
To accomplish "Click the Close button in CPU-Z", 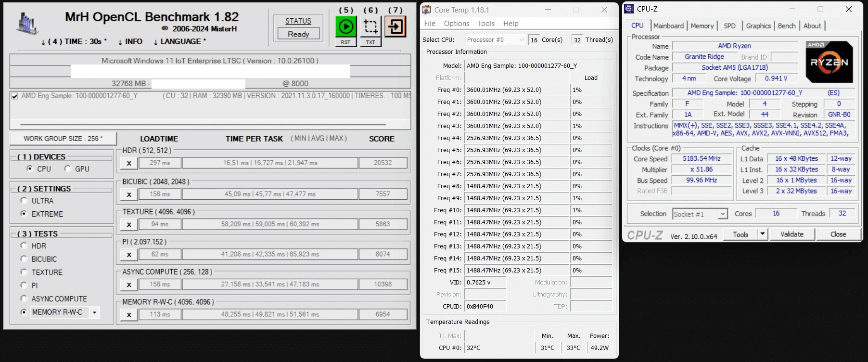I will pyautogui.click(x=838, y=234).
